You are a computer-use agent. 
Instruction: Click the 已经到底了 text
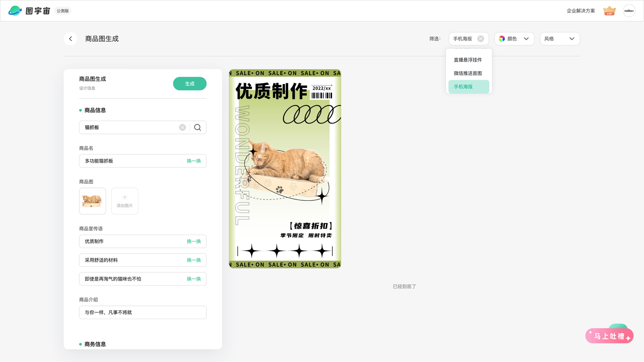pos(404,287)
